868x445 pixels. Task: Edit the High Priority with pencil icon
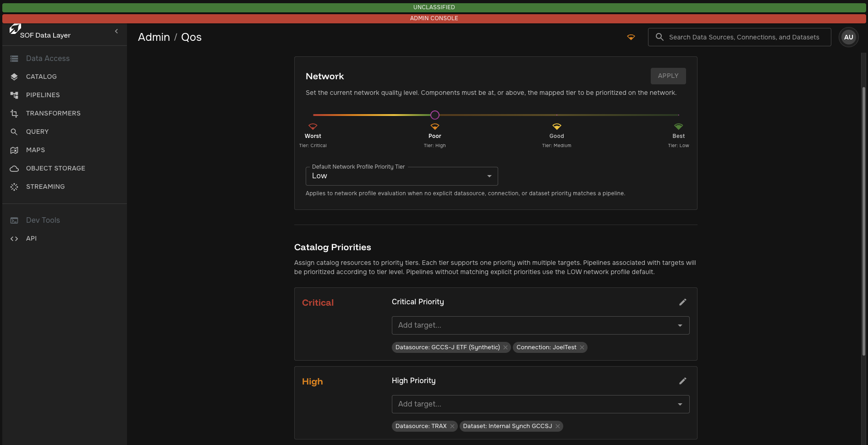pyautogui.click(x=683, y=381)
